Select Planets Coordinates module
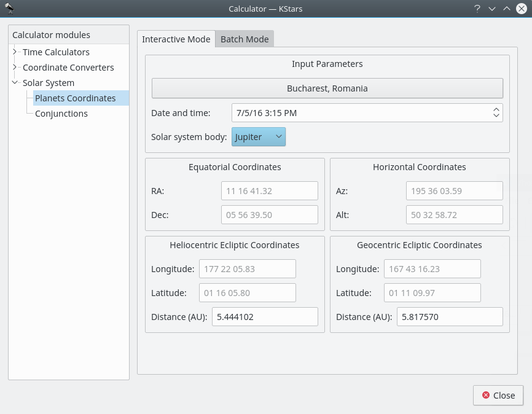The height and width of the screenshot is (414, 532). click(75, 98)
